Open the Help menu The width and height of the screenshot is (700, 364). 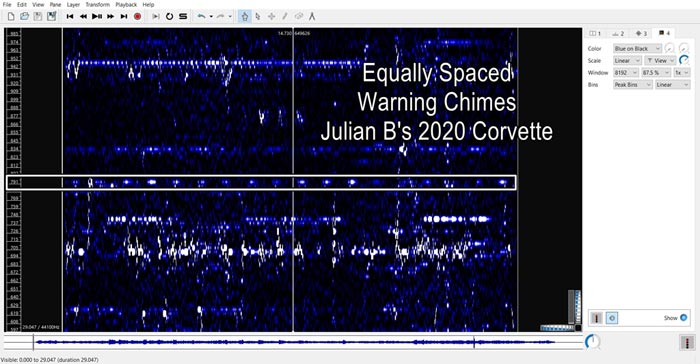(x=148, y=4)
